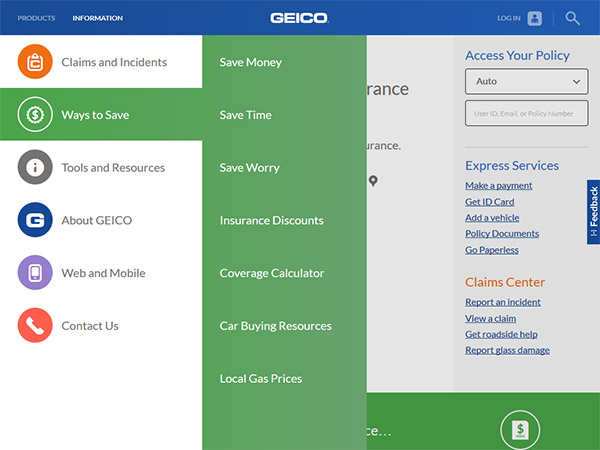Follow the Get ID Card link
The image size is (600, 450).
pyautogui.click(x=489, y=202)
